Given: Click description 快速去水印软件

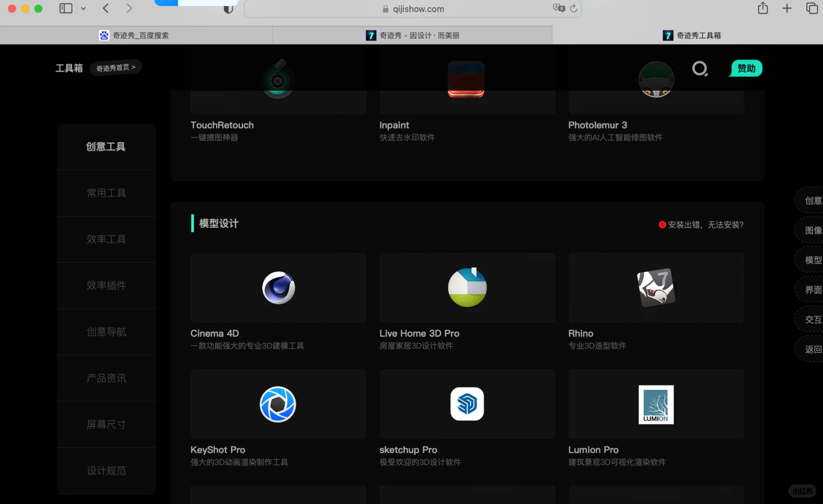Looking at the screenshot, I should (x=407, y=137).
